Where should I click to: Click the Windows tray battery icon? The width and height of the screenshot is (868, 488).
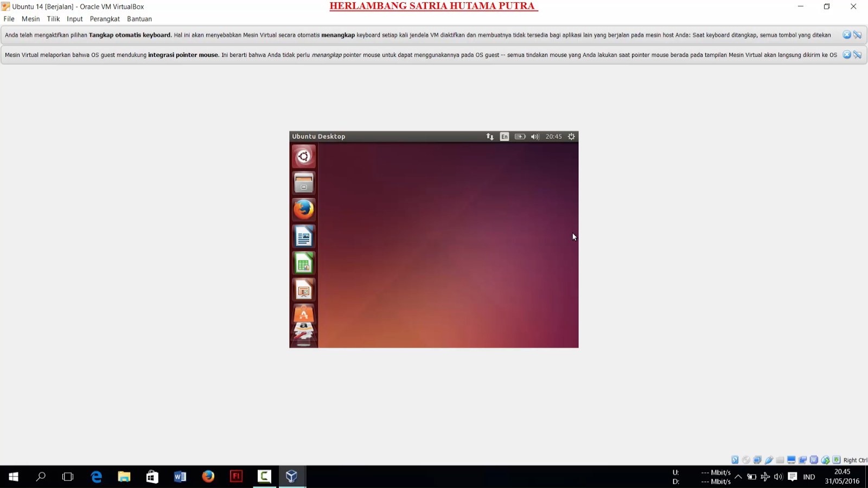click(752, 477)
